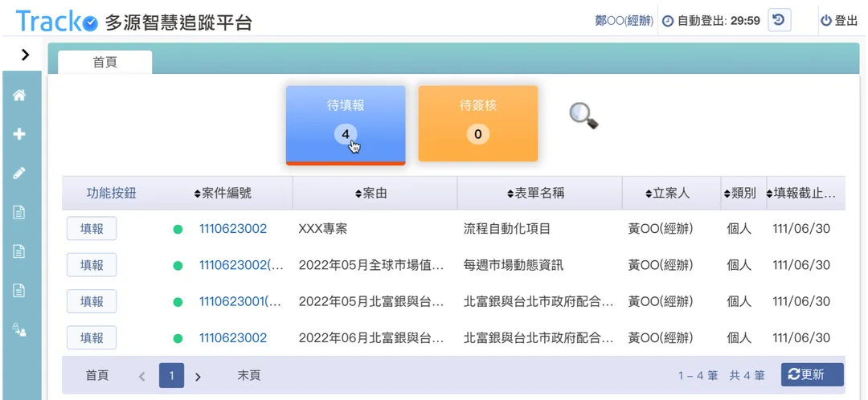Click 填報 for 2022年06月北富銀 row
Screen dimensions: 868x400
pos(92,338)
